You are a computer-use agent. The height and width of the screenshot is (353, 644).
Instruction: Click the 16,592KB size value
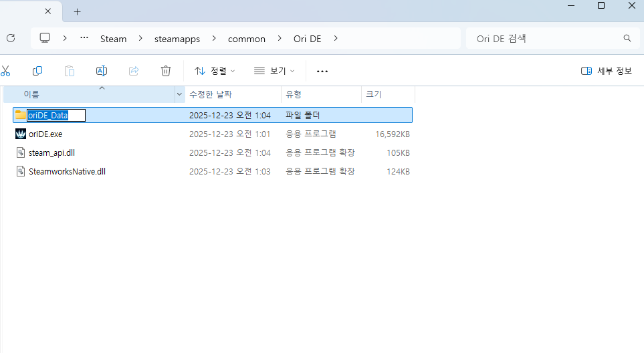click(x=393, y=134)
